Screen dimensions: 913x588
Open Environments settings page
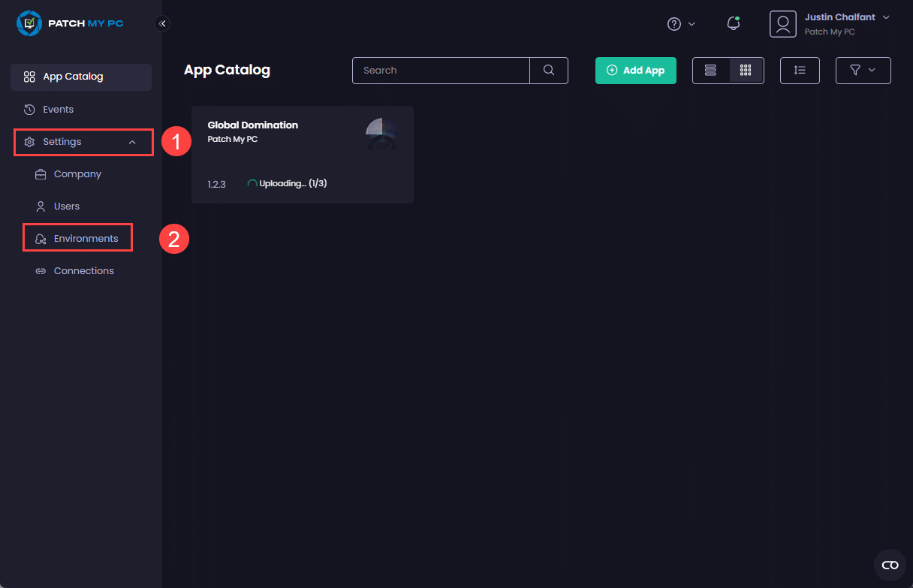[x=86, y=239]
